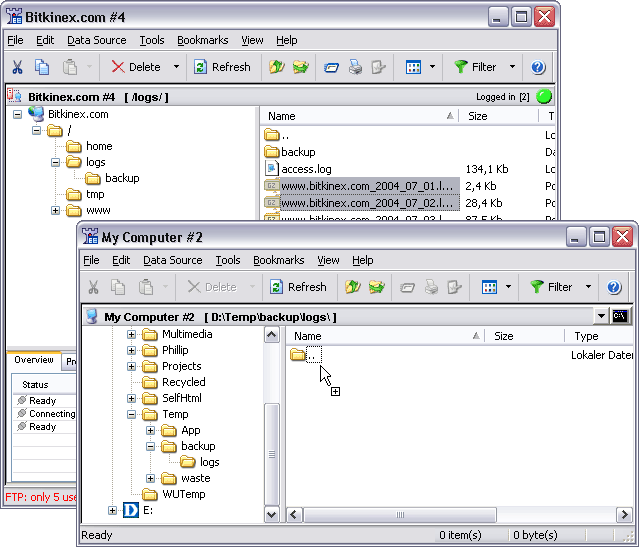The width and height of the screenshot is (639, 547).
Task: Click open-folder green arrow icon in Bitkinex.com #4
Action: 301,67
